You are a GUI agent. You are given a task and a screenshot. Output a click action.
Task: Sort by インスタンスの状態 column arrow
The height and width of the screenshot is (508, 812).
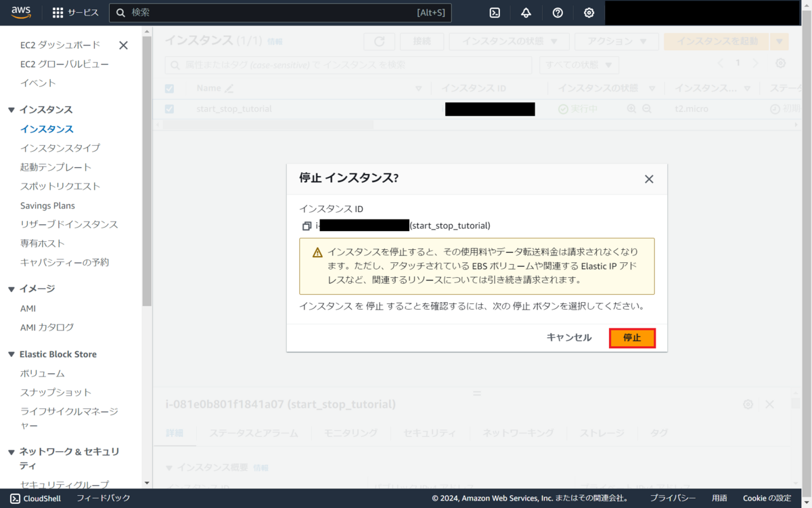(652, 89)
